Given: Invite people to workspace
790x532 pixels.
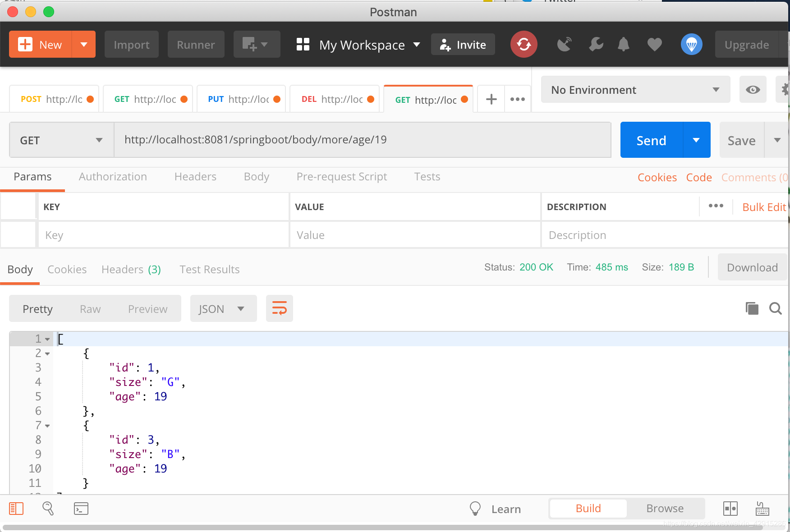Looking at the screenshot, I should click(463, 44).
